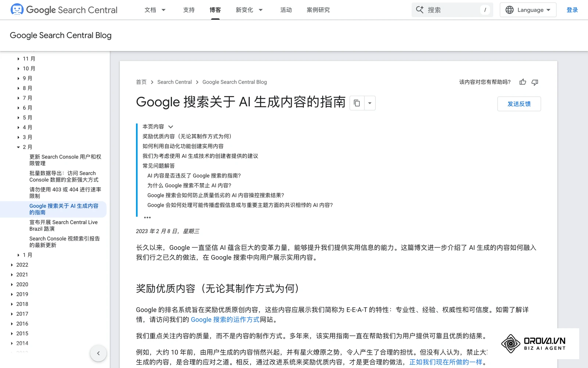Open Google Search Central Blog breadcrumb
This screenshot has width=588, height=368.
coord(234,82)
